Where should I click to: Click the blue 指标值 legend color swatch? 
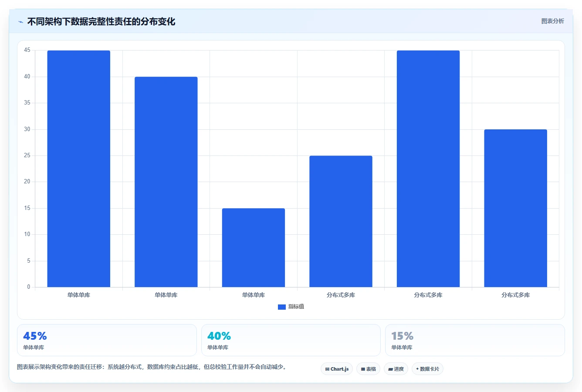point(282,307)
